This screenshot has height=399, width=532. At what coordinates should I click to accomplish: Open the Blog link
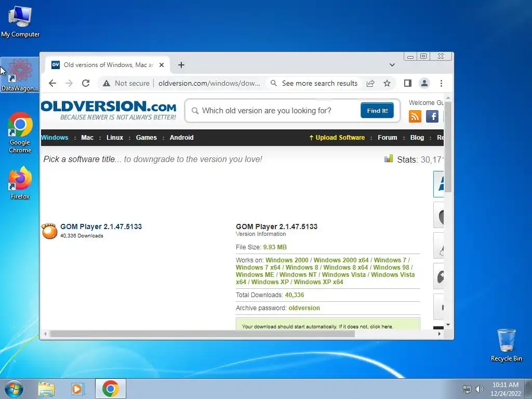[417, 137]
